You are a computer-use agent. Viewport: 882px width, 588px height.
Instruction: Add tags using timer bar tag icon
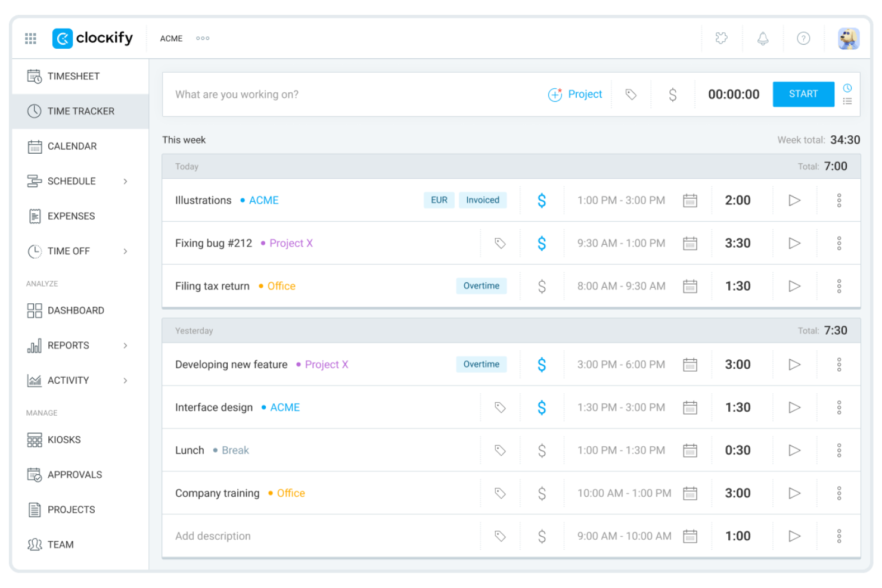(x=631, y=95)
